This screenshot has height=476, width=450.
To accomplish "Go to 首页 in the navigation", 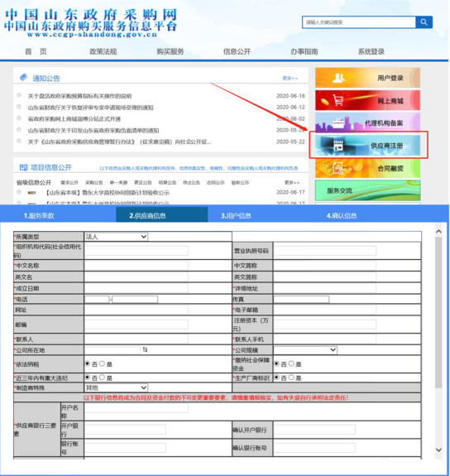I will (x=36, y=51).
